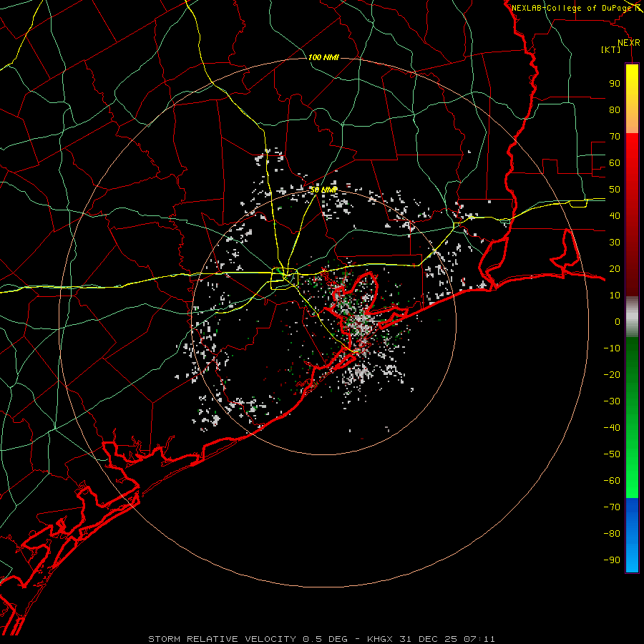Image resolution: width=644 pixels, height=644 pixels.
Task: Click the "-50" scale value
Action: tap(612, 454)
